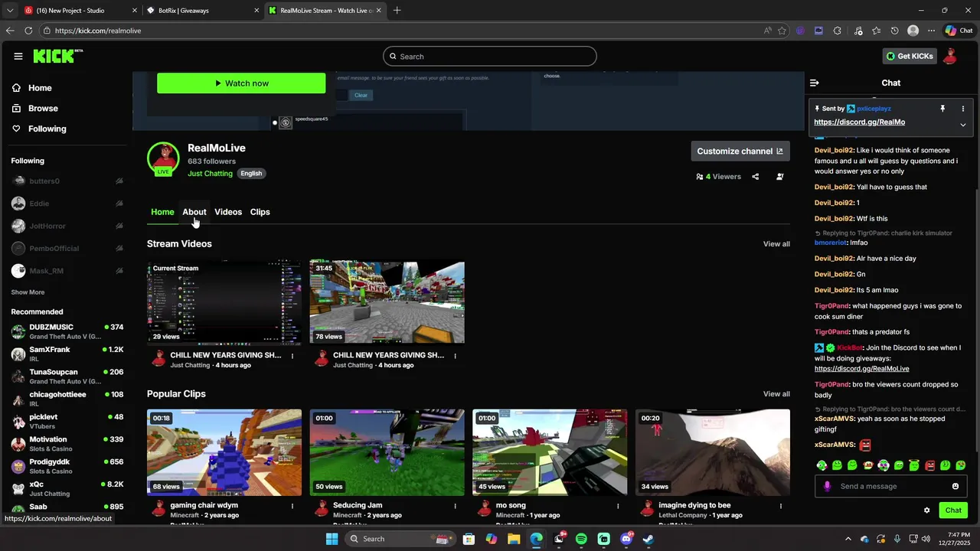
Task: Switch to the About channel tab
Action: (194, 212)
